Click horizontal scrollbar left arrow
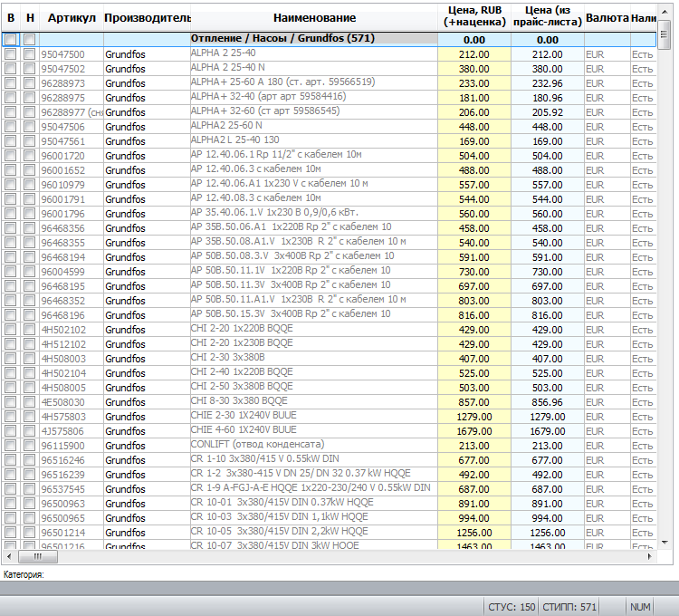679x616 pixels. click(10, 556)
